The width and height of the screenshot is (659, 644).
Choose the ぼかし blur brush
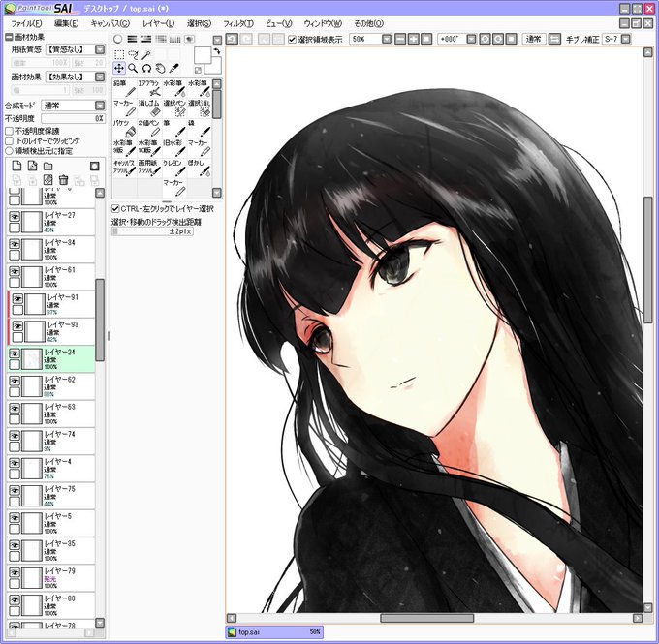pos(200,168)
